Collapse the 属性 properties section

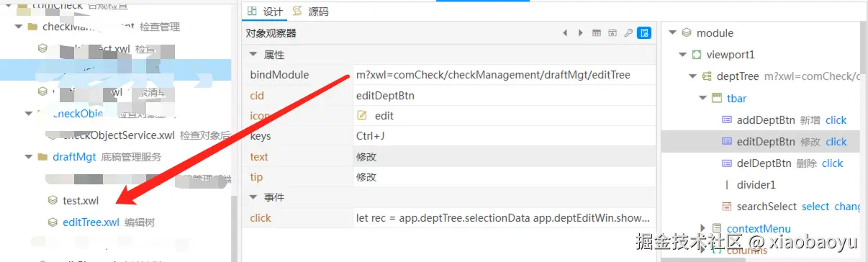[253, 55]
